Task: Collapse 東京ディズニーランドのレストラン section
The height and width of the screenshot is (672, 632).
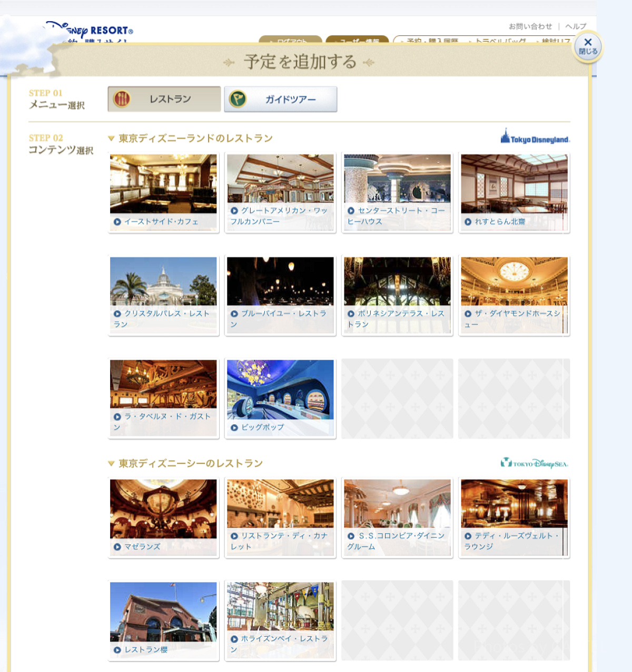Action: 190,139
